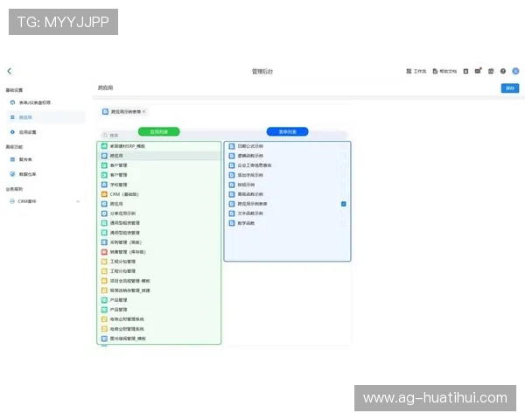The height and width of the screenshot is (420, 525).
Task: Click the 按钮示例 form icon
Action: coord(232,185)
